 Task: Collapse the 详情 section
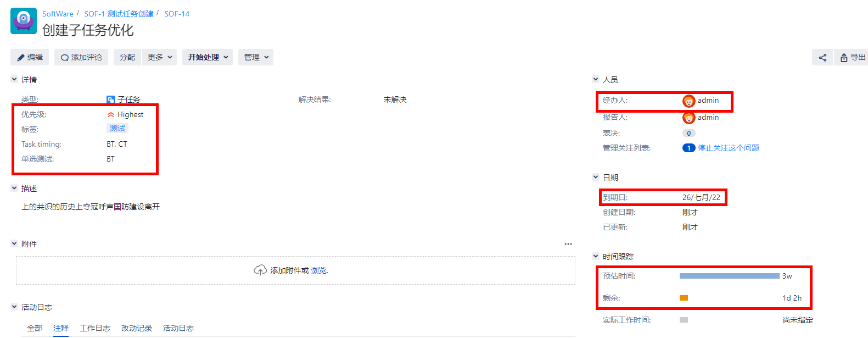[x=14, y=79]
